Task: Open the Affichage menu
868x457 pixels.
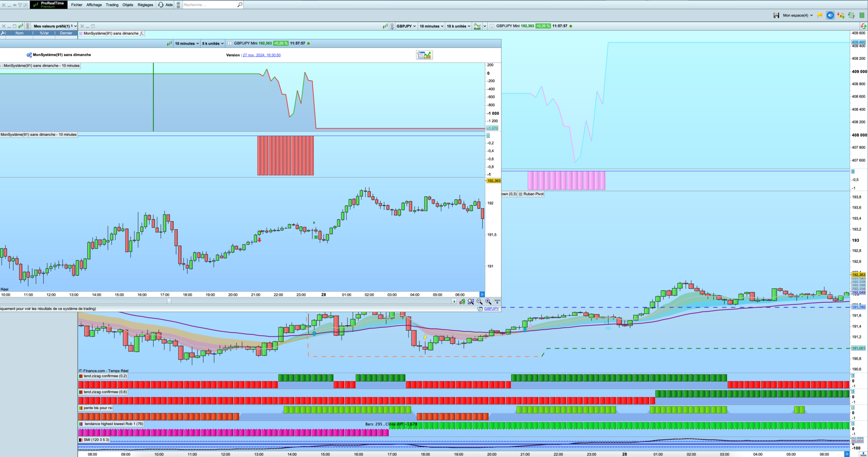Action: [94, 5]
